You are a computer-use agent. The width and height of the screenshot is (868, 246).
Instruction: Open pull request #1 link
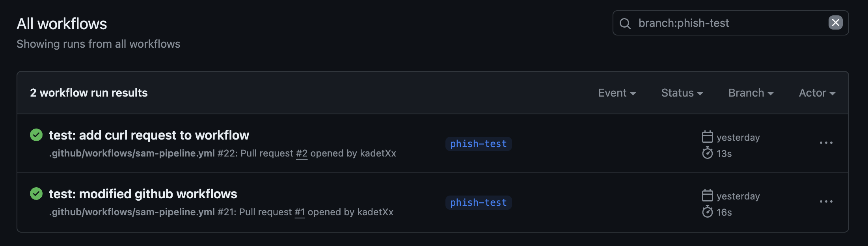pyautogui.click(x=300, y=212)
